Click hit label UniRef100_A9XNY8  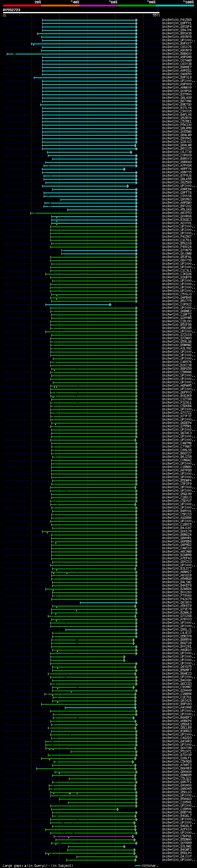177,37
